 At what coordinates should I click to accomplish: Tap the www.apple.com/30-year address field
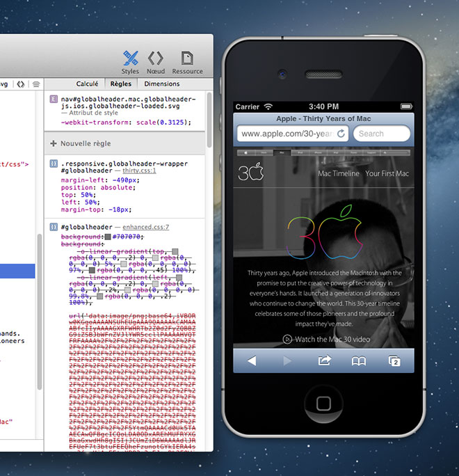pyautogui.click(x=293, y=134)
